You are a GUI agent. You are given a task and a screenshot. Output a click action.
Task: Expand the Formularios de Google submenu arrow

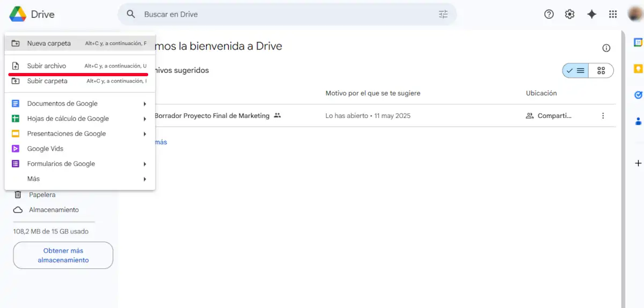(x=145, y=164)
